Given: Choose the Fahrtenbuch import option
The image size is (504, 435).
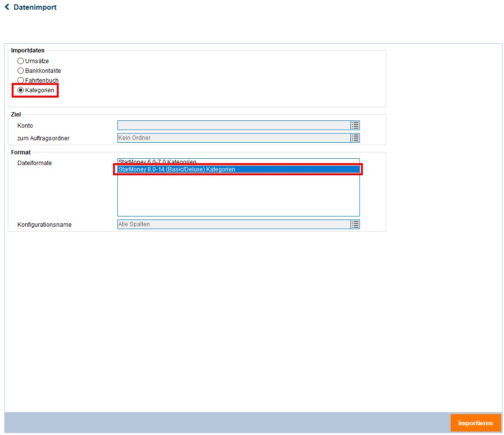Looking at the screenshot, I should (x=20, y=81).
